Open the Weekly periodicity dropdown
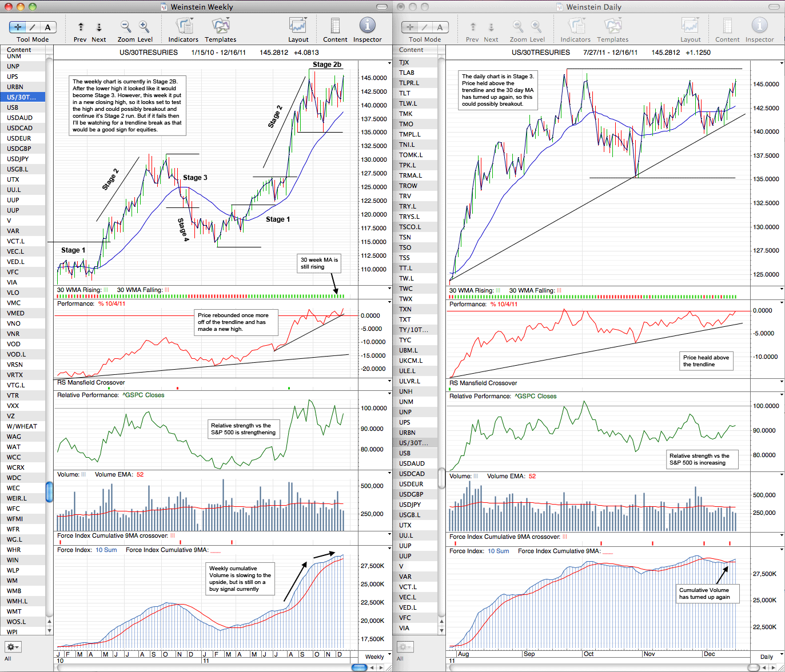 (x=378, y=657)
